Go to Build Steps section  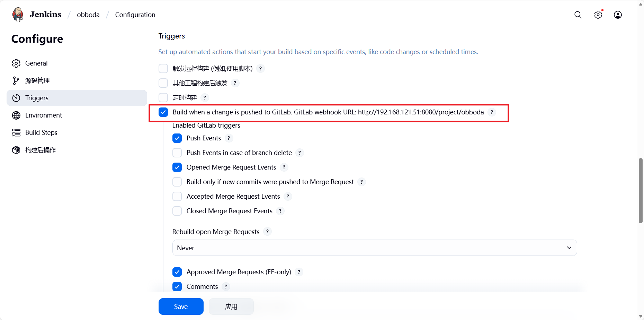77,133
